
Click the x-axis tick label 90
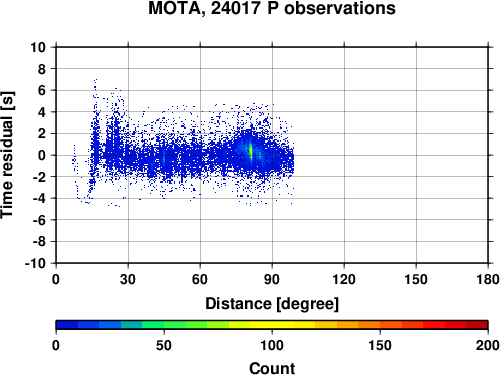272,279
